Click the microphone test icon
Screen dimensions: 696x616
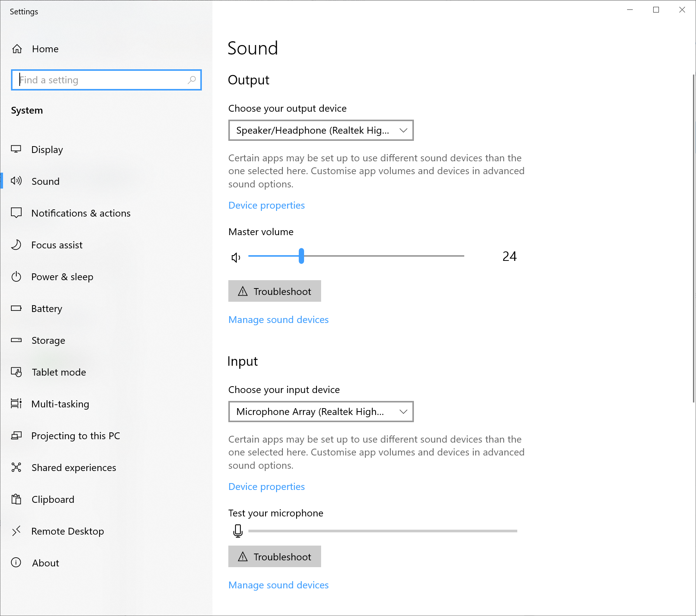[x=238, y=531]
